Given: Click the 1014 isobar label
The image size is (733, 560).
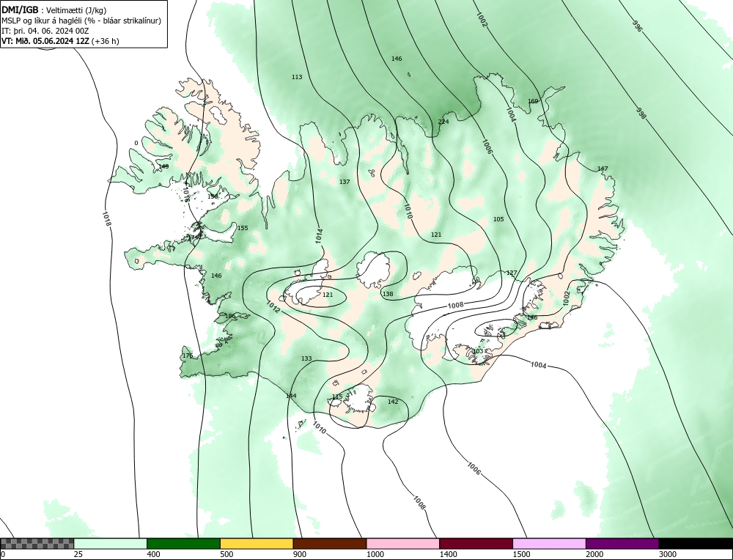Looking at the screenshot, I should point(319,235).
